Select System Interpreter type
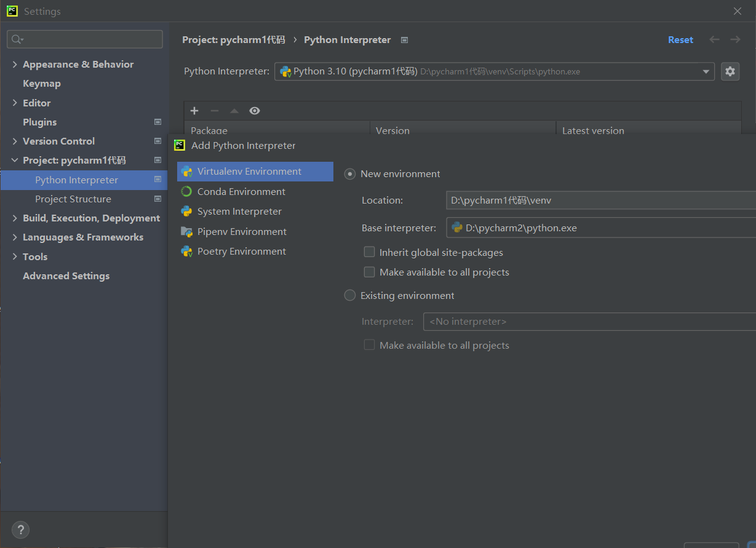This screenshot has width=756, height=548. click(255, 211)
